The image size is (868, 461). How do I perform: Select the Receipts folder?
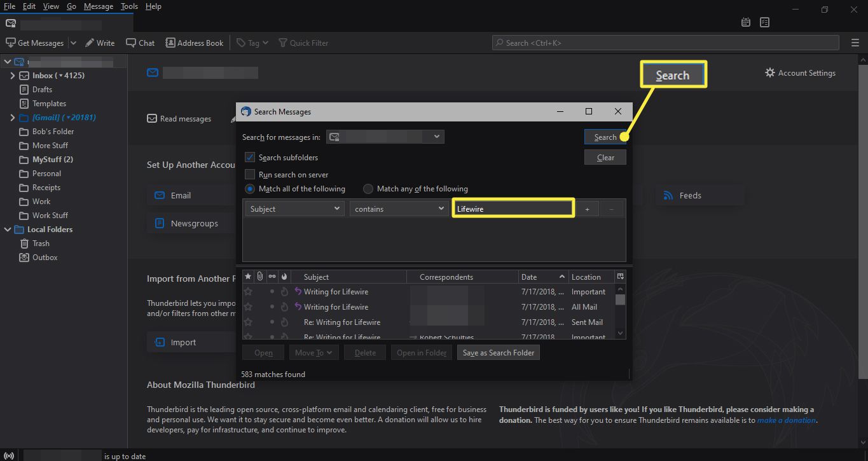[x=46, y=188]
